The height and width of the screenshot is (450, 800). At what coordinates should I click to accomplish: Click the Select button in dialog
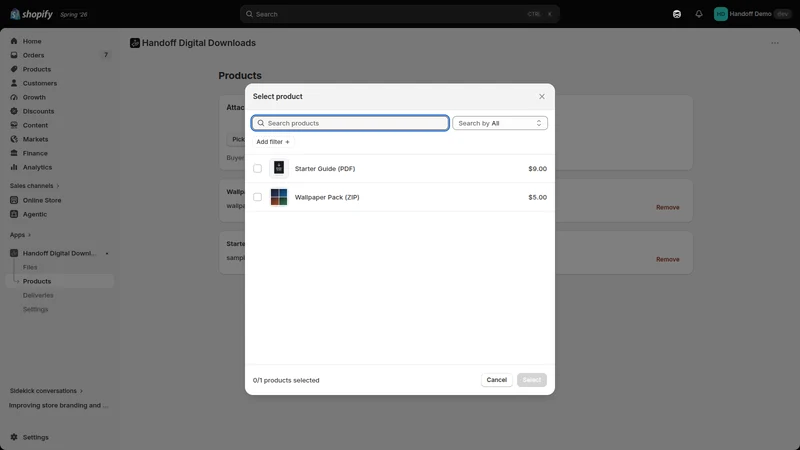pyautogui.click(x=532, y=380)
